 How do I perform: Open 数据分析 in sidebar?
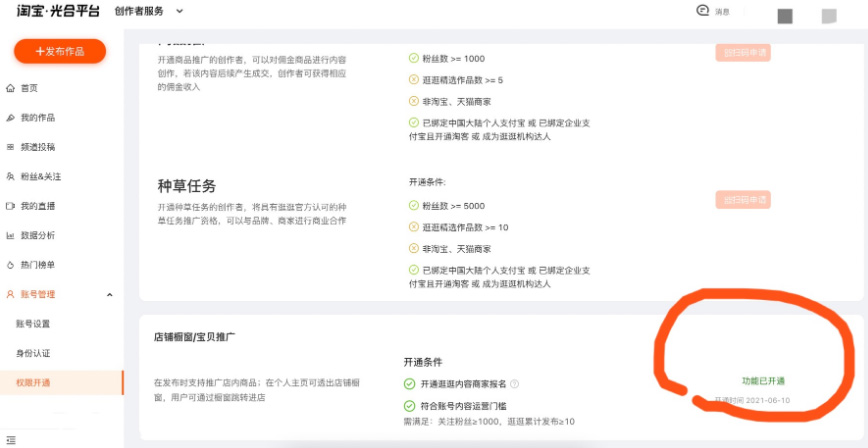38,235
